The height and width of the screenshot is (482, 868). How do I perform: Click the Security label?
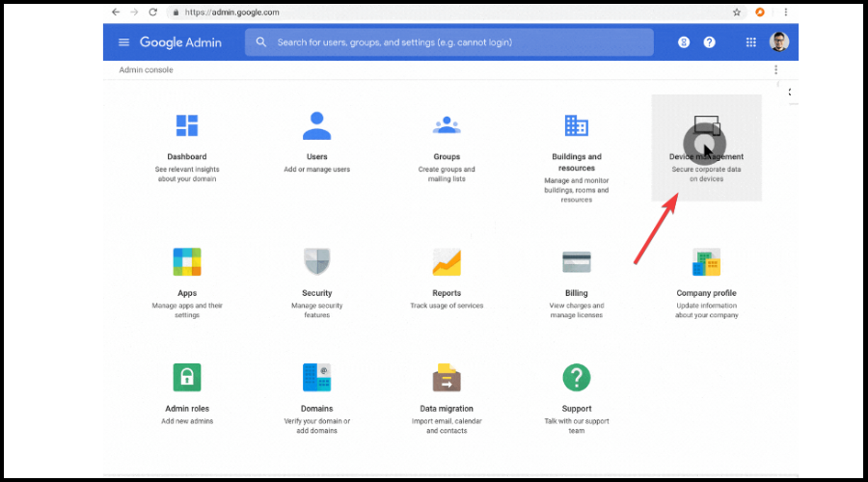pos(316,293)
